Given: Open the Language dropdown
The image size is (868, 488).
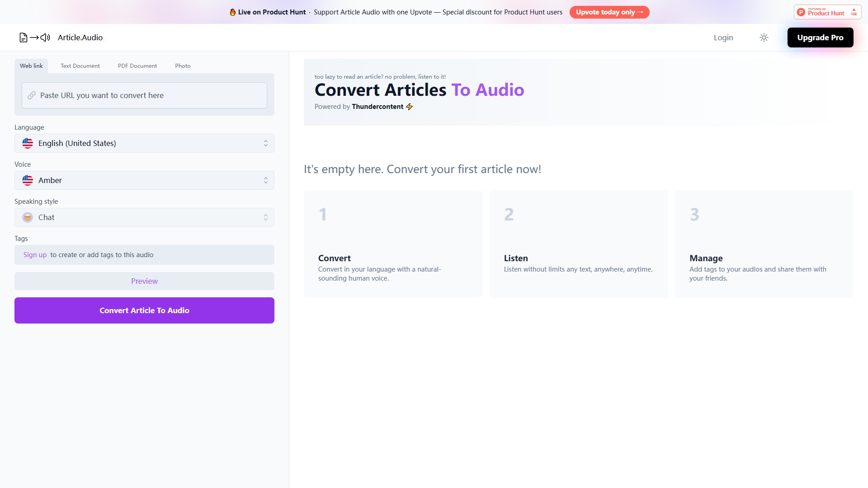Looking at the screenshot, I should [144, 143].
